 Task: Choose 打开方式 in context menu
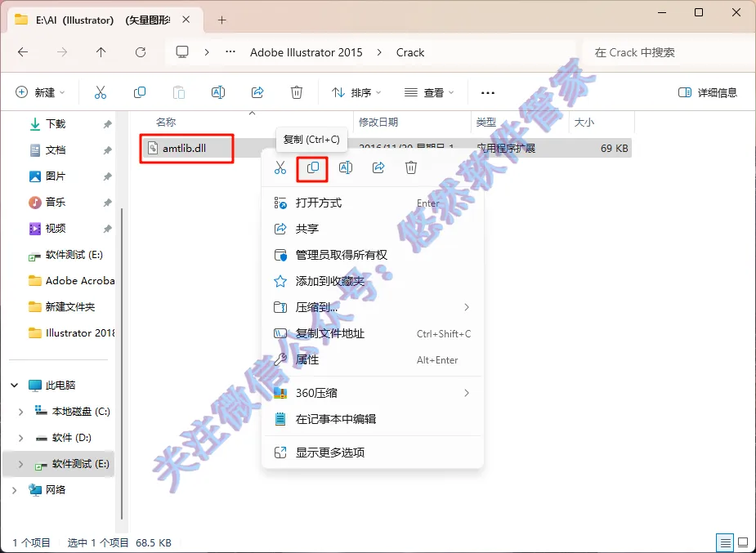pyautogui.click(x=372, y=203)
